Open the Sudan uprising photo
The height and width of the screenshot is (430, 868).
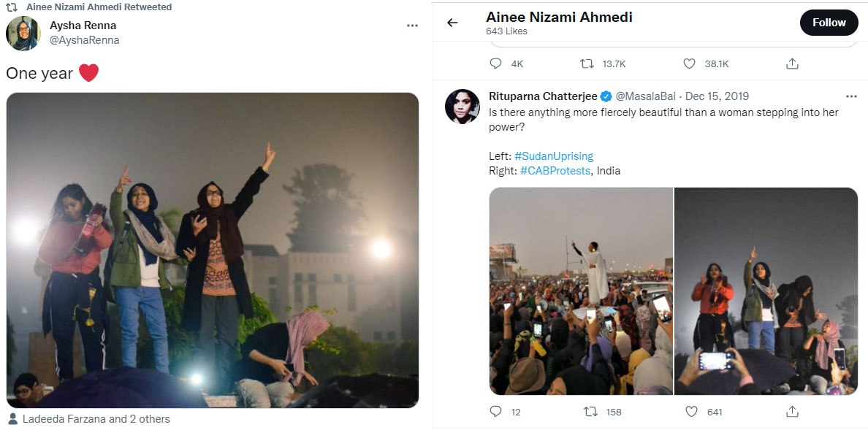click(x=581, y=291)
